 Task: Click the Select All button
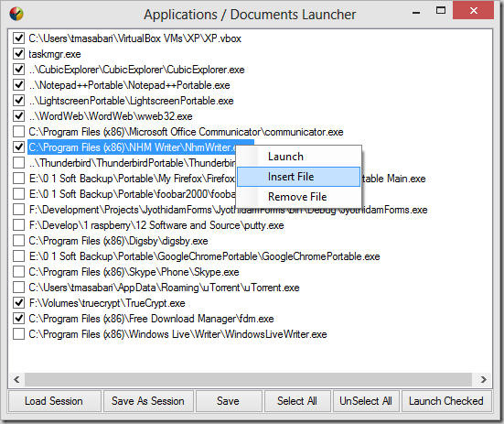point(297,401)
